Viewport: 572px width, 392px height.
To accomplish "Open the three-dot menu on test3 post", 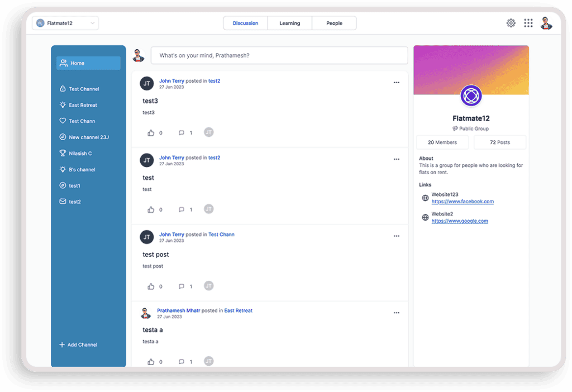I will tap(396, 83).
